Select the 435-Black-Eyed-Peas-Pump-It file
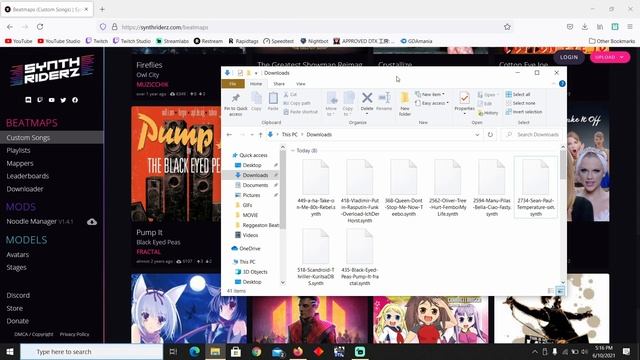The width and height of the screenshot is (640, 360). (x=360, y=257)
